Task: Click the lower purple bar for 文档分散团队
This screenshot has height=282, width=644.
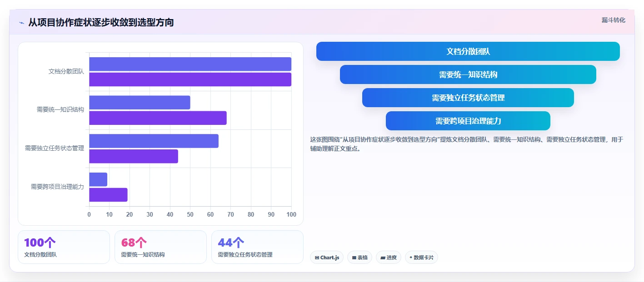Action: (190, 79)
